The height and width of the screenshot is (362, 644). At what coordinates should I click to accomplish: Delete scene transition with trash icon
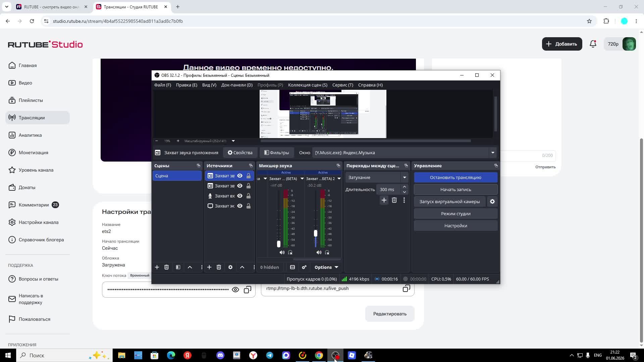(394, 200)
